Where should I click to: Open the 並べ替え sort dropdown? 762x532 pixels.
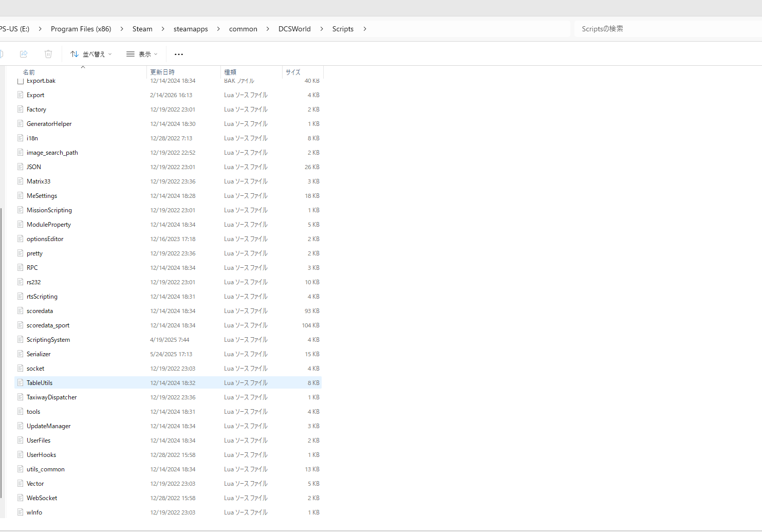[x=91, y=54]
